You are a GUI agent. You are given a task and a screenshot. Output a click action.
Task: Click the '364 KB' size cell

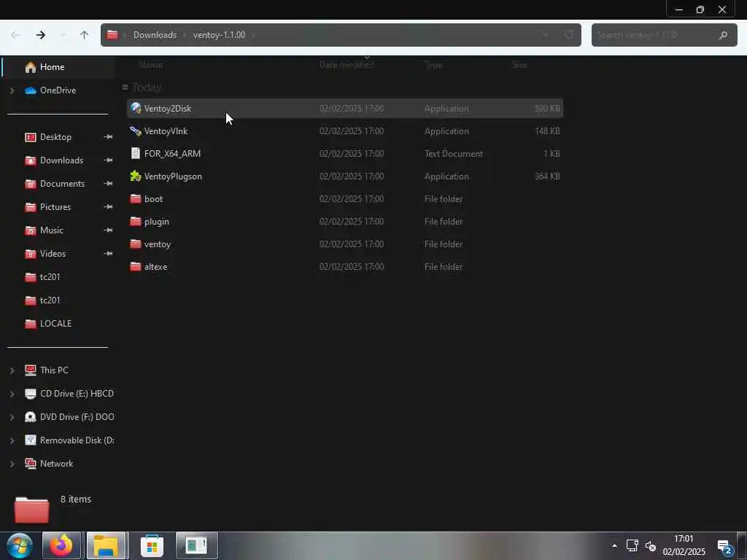pos(547,176)
